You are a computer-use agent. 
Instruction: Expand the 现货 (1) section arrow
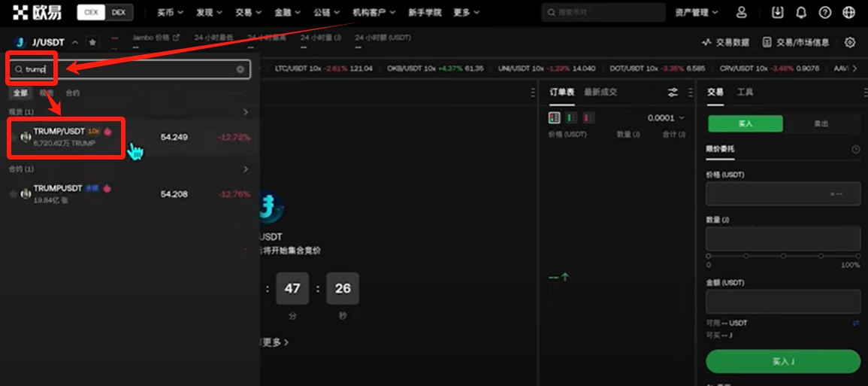246,112
